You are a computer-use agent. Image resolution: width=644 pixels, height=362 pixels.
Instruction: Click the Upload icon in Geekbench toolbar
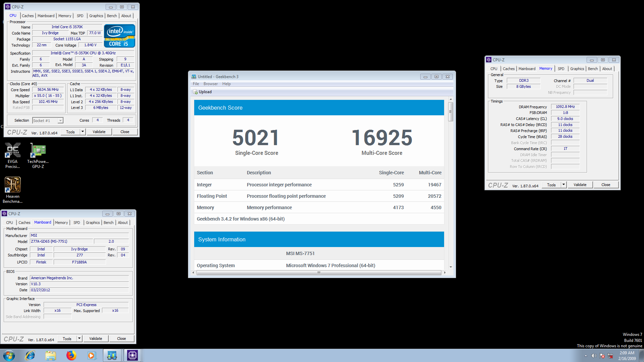pyautogui.click(x=195, y=92)
